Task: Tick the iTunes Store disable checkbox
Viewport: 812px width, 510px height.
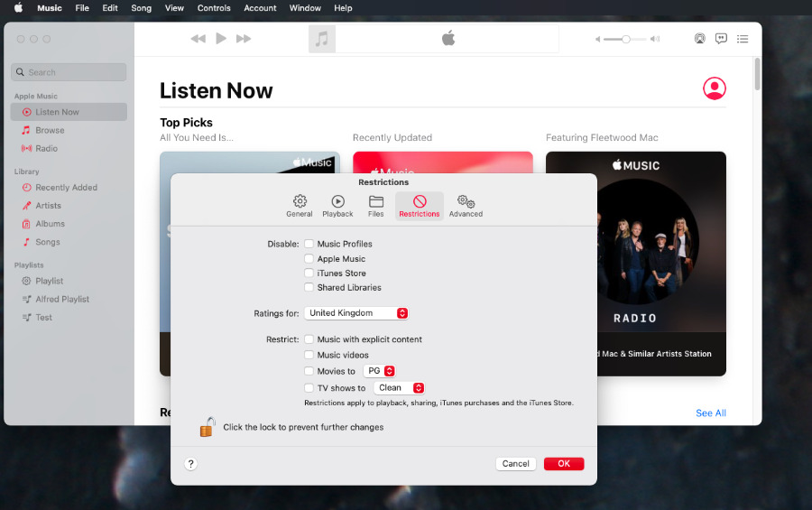Action: click(309, 273)
